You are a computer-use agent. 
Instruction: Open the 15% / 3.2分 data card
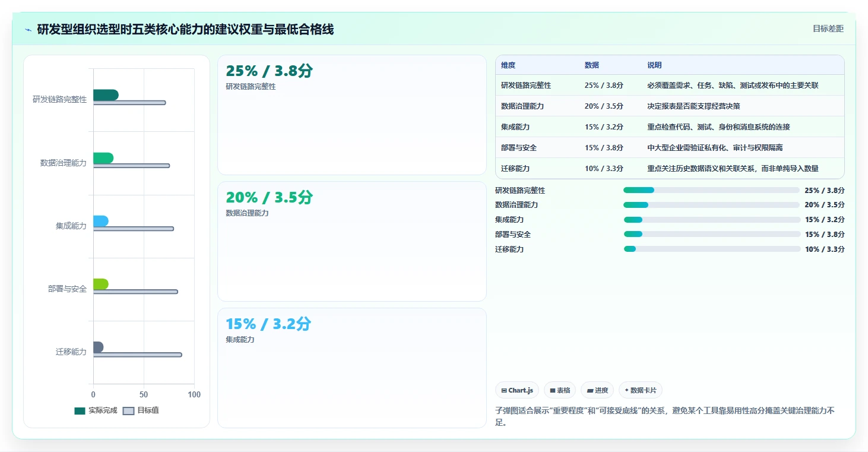click(352, 368)
